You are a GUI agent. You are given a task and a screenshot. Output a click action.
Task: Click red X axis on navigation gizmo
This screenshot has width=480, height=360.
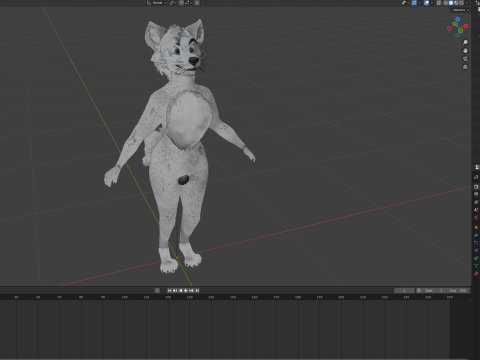click(466, 26)
